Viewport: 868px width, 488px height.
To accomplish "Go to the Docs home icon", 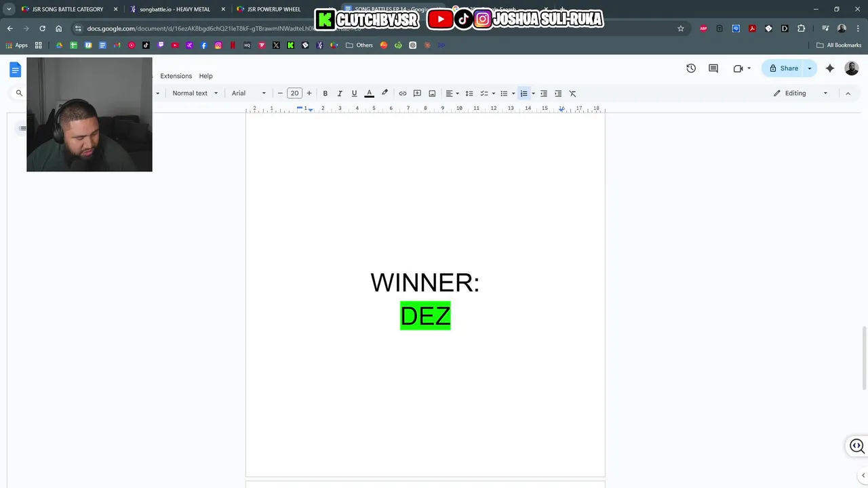I will click(15, 69).
